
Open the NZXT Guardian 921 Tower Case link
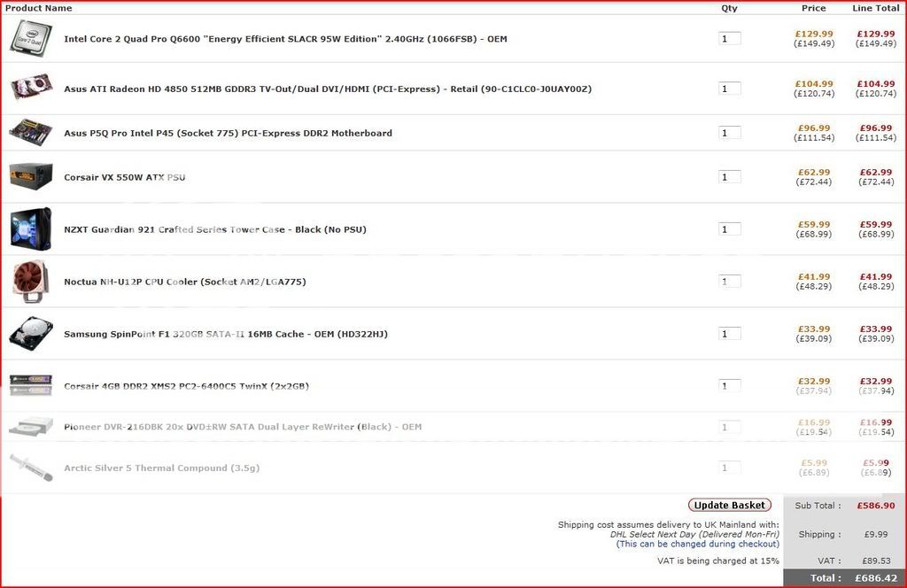pos(214,229)
